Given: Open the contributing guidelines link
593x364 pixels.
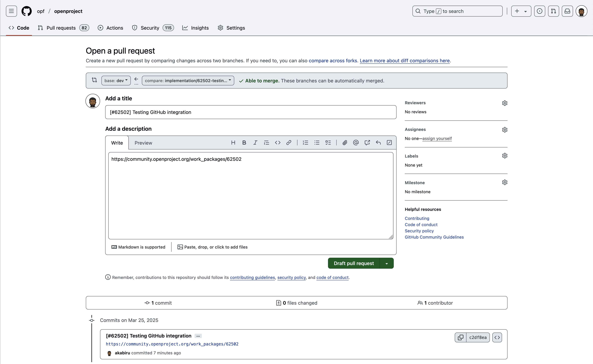Looking at the screenshot, I should click(252, 277).
